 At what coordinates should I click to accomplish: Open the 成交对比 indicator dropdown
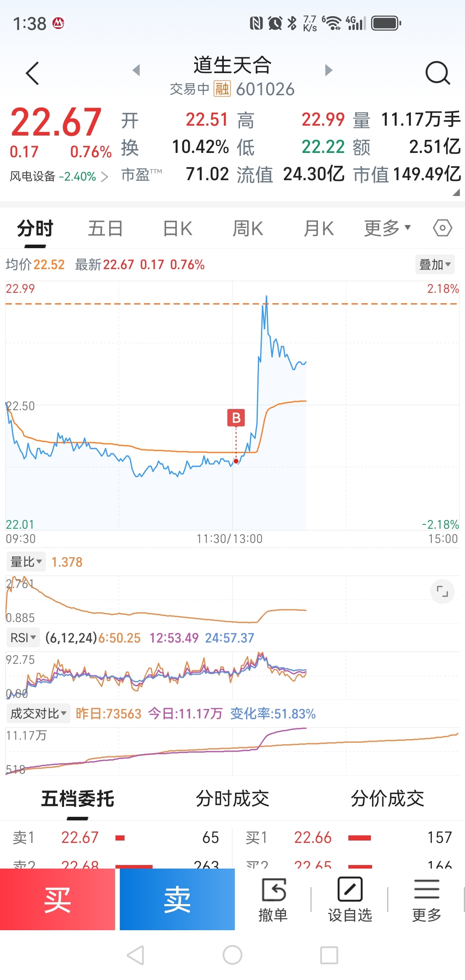tap(38, 713)
